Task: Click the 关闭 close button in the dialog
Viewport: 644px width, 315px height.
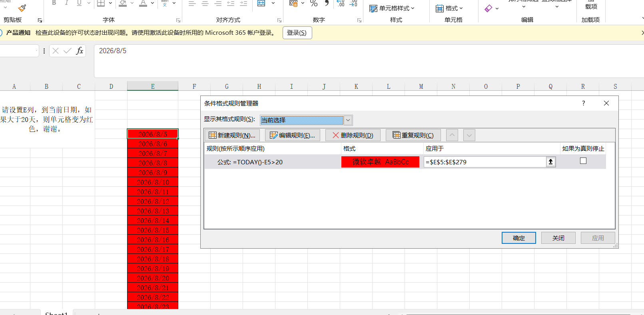Action: coord(558,238)
